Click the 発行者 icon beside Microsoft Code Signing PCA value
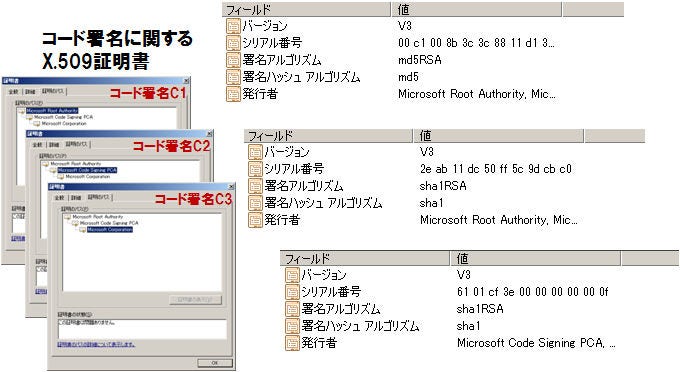 click(x=292, y=343)
